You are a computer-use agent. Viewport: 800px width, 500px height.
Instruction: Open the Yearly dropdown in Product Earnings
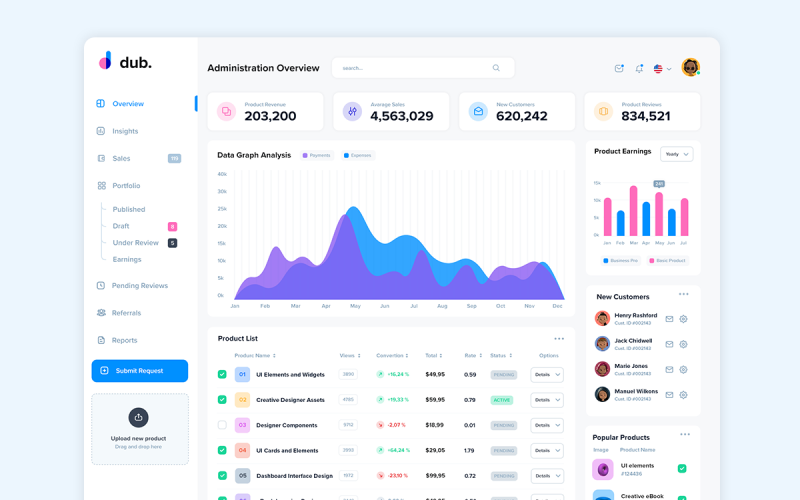[x=676, y=154]
